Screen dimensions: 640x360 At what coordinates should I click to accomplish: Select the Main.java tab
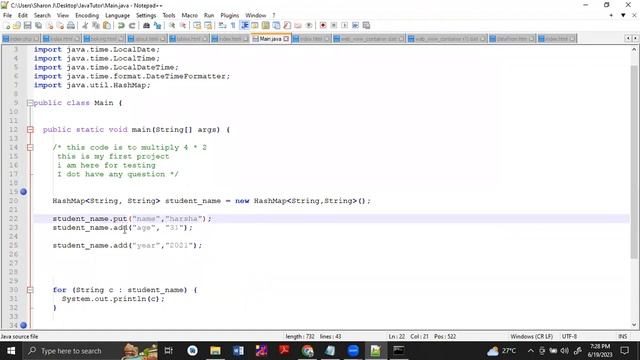click(x=270, y=39)
